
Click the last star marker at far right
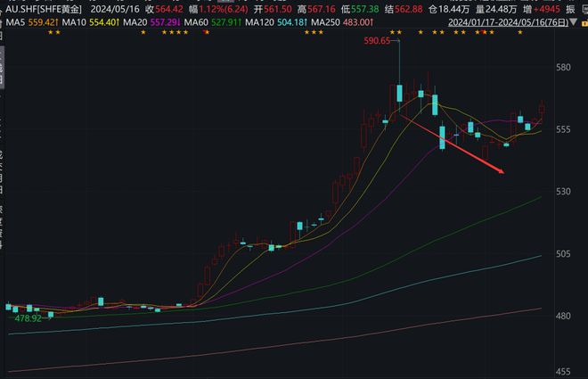520,32
